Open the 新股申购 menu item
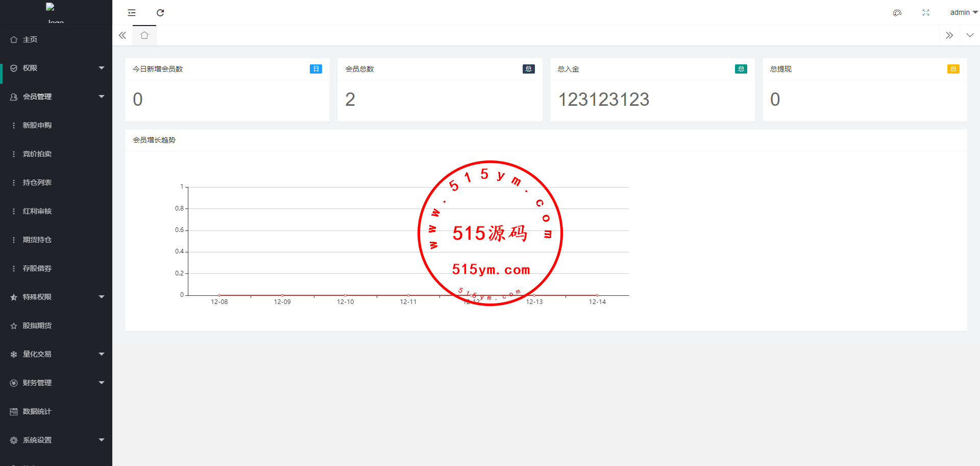Image resolution: width=980 pixels, height=466 pixels. click(37, 125)
